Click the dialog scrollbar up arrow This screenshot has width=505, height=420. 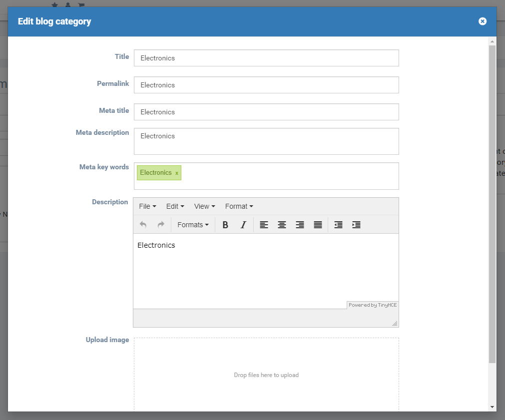tap(492, 41)
